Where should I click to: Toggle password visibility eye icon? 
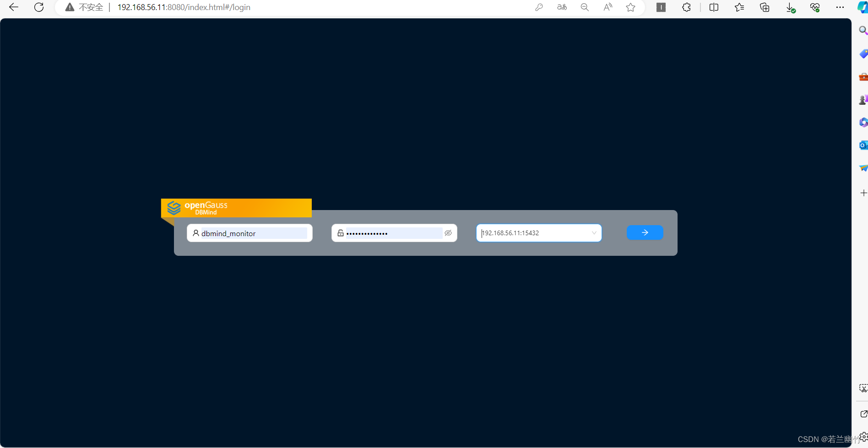448,233
